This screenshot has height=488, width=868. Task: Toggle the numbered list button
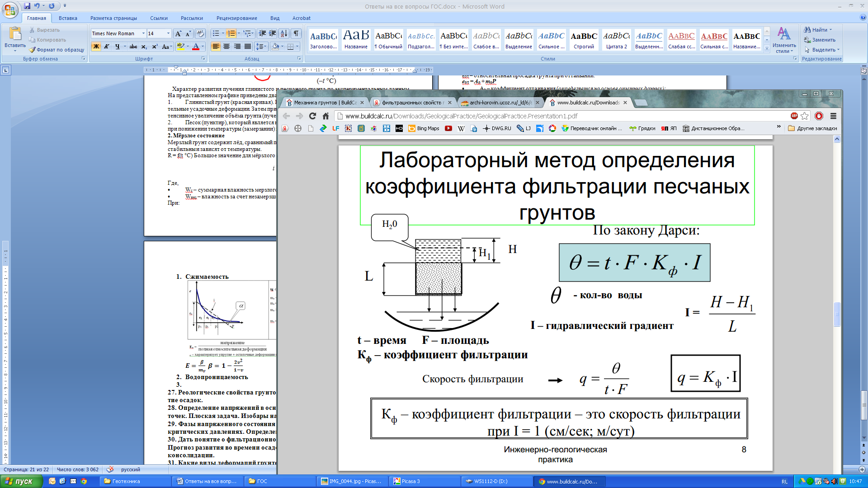[x=231, y=33]
